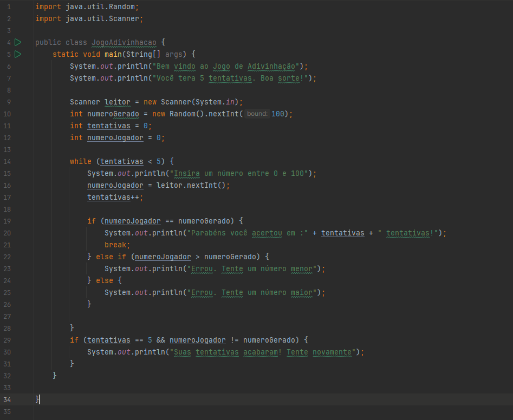Click the 'bound:' parameter hint on line 10
Viewport: 513px width, 420px height.
257,114
